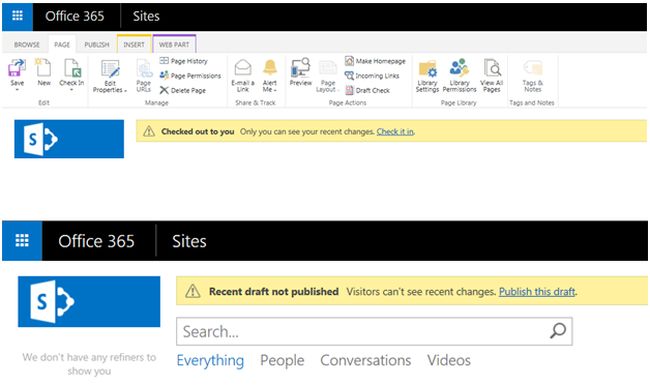Image resolution: width=650 pixels, height=385 pixels.
Task: Click the warning icon in 'Checked out to you' banner
Action: click(x=149, y=131)
